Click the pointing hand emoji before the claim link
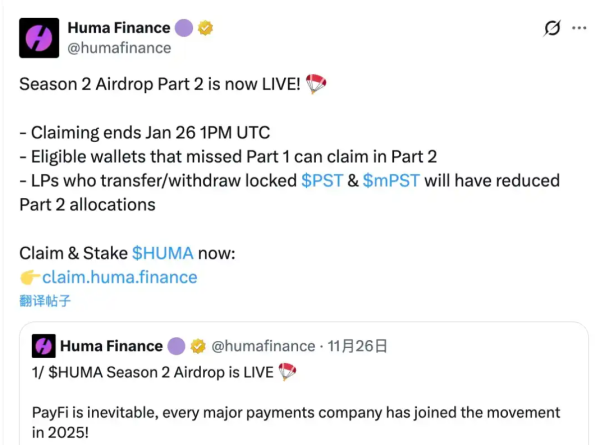 pyautogui.click(x=29, y=277)
